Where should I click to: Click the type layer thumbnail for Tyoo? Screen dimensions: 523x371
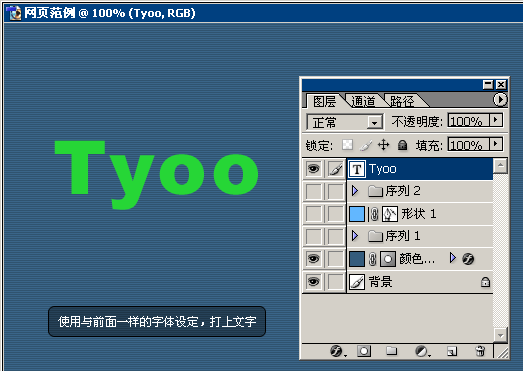(x=357, y=169)
